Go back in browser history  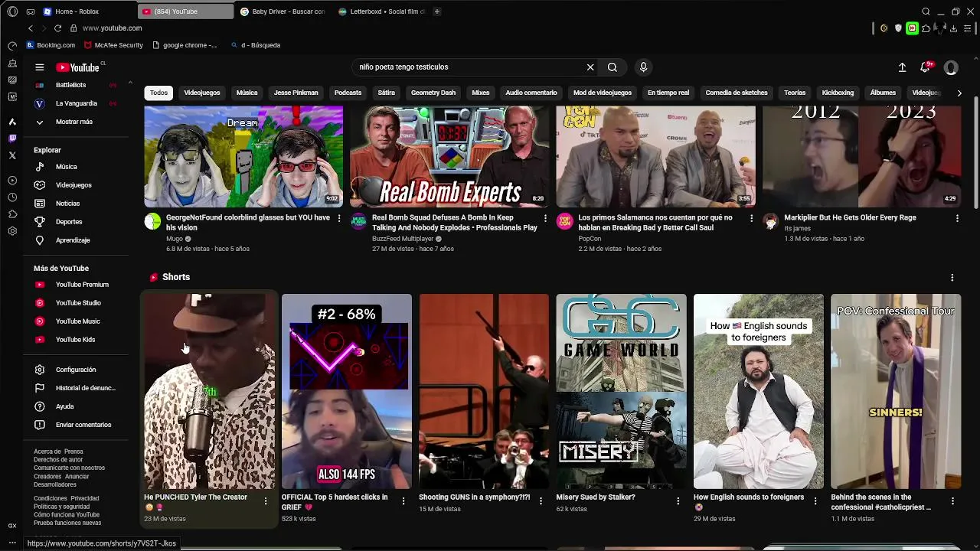pos(31,28)
